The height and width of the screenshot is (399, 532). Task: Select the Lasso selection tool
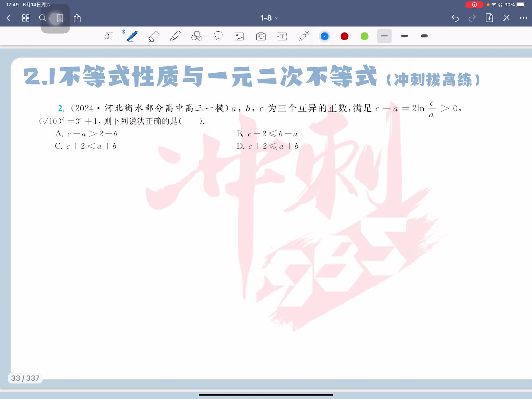coord(218,36)
